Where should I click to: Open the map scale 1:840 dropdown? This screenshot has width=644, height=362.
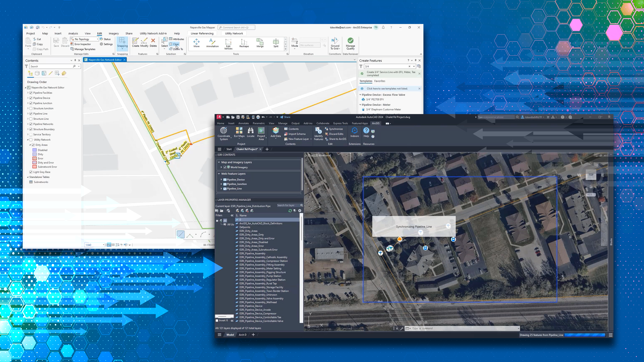click(x=104, y=245)
